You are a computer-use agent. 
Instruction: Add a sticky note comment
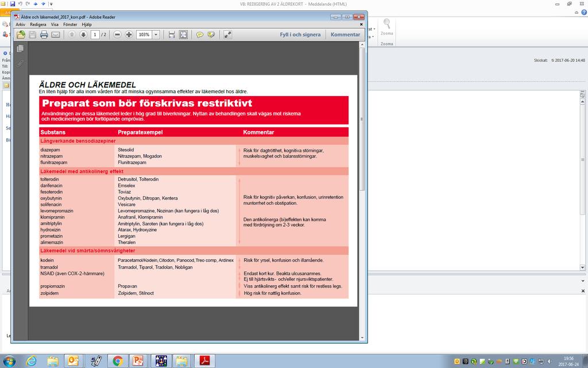(x=200, y=34)
